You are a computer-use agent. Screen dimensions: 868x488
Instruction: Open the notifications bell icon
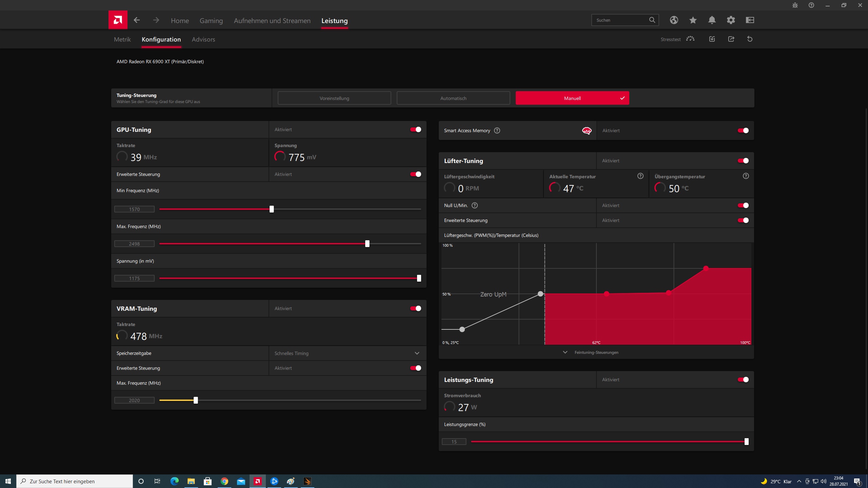(712, 20)
